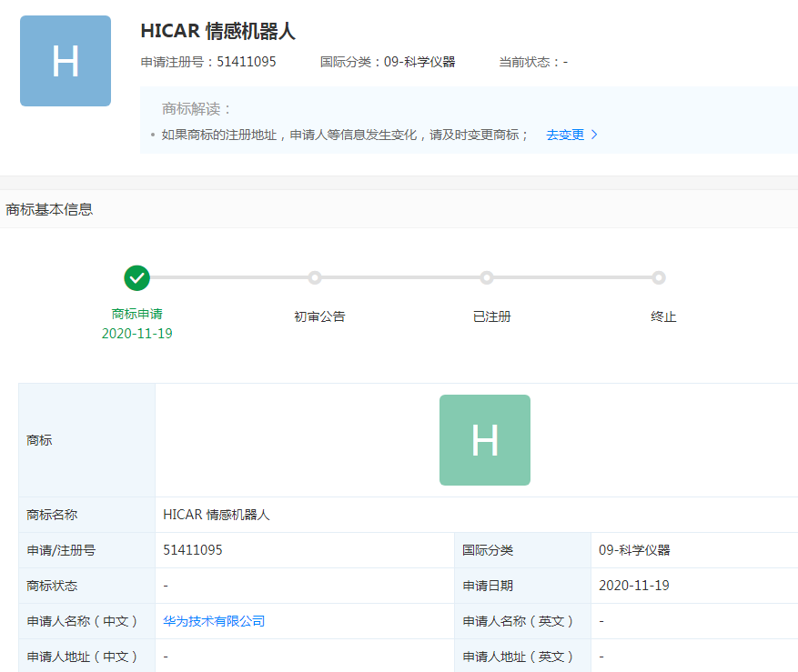This screenshot has width=798, height=672.
Task: Click the chevron arrow next to 去变更
Action: point(594,135)
